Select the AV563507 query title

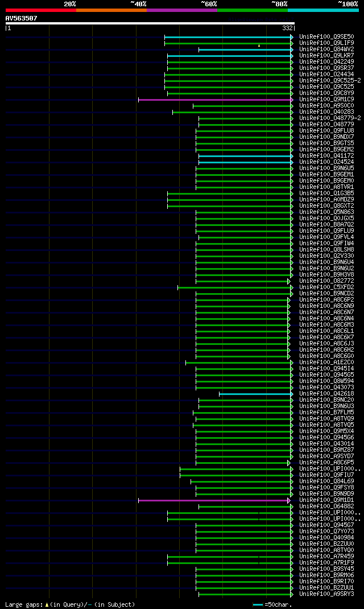22,18
